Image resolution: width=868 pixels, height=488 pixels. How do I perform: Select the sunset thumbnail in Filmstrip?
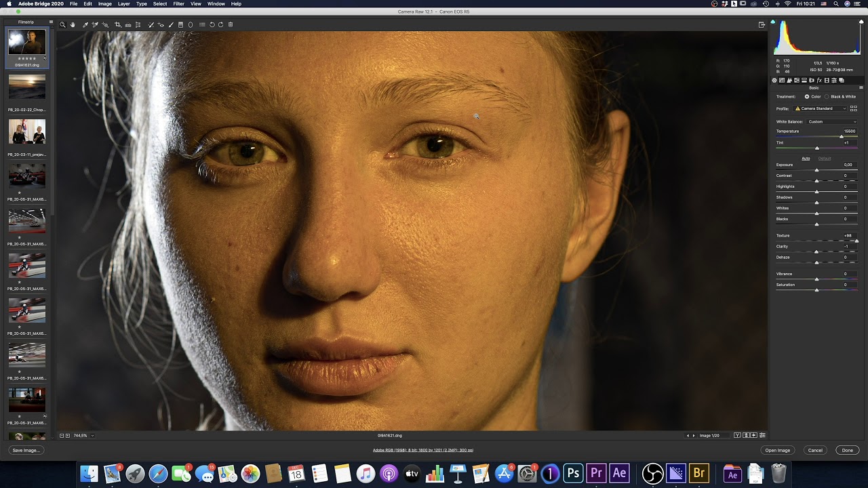coord(27,87)
